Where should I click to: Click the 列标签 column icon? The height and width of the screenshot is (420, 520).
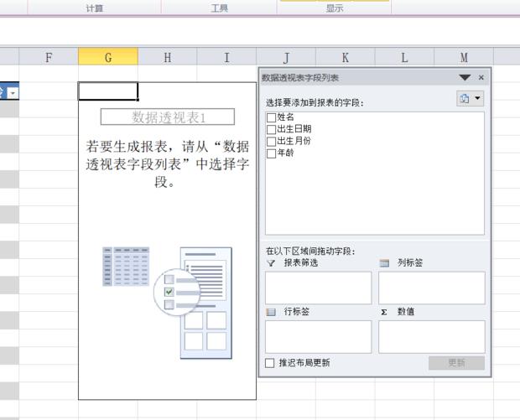384,263
